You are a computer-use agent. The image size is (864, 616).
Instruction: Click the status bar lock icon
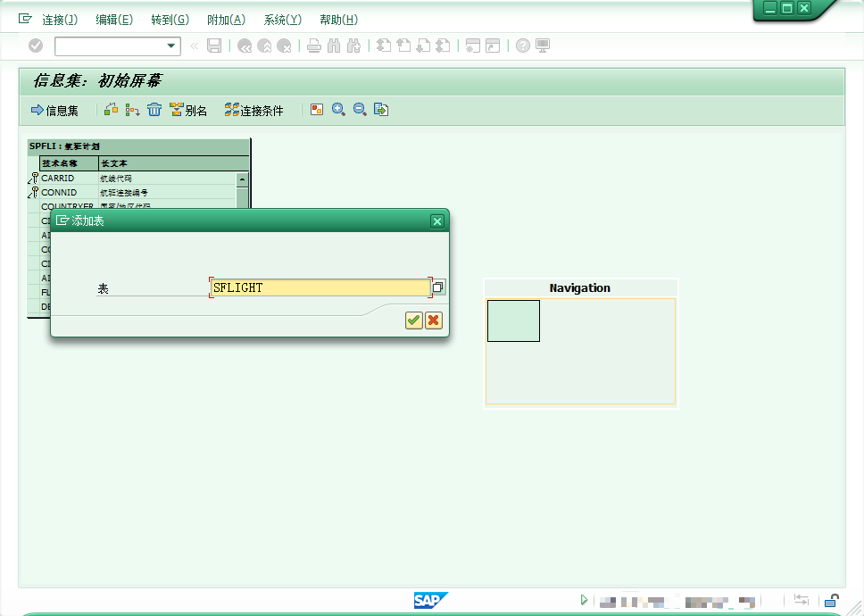click(832, 600)
